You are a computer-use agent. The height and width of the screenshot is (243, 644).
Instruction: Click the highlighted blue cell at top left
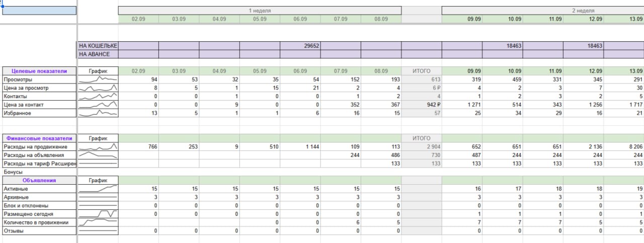pos(39,11)
